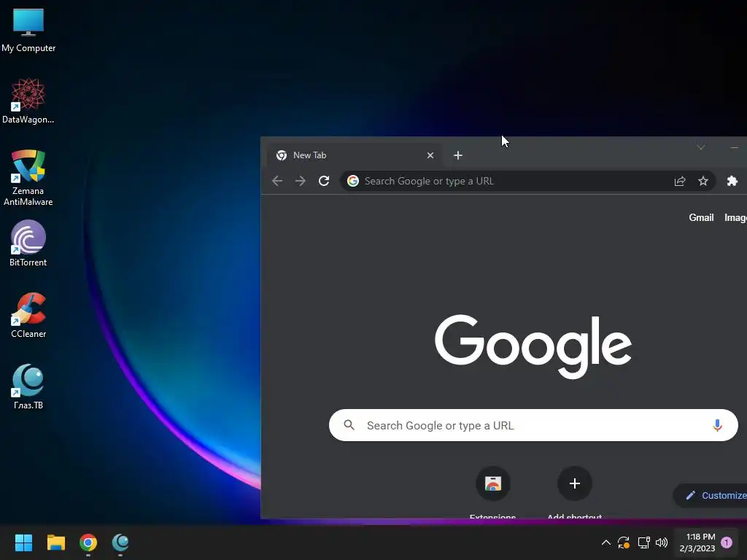
Task: Go forward in Chrome
Action: click(301, 181)
